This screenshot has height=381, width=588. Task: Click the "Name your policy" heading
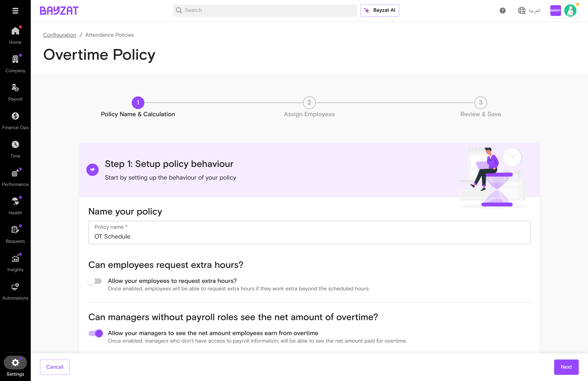tap(125, 211)
